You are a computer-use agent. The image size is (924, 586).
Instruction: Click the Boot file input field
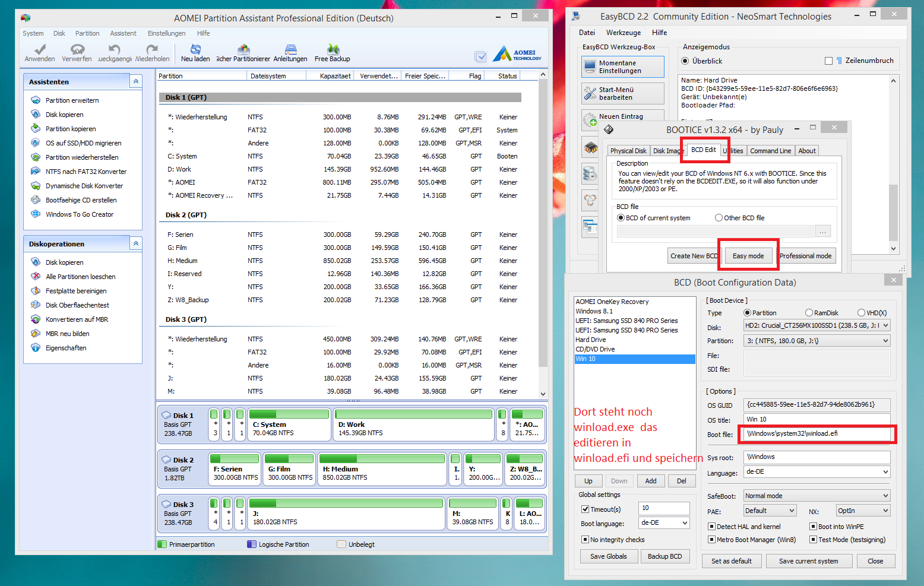817,434
